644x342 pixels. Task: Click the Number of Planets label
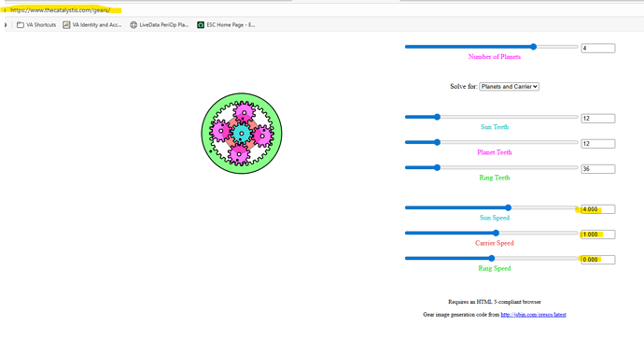[x=495, y=57]
